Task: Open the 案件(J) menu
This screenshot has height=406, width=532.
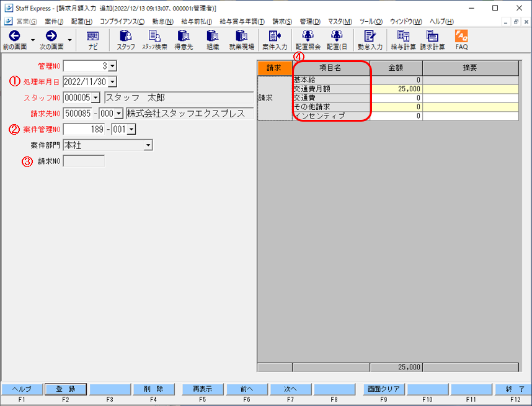Action: click(54, 21)
